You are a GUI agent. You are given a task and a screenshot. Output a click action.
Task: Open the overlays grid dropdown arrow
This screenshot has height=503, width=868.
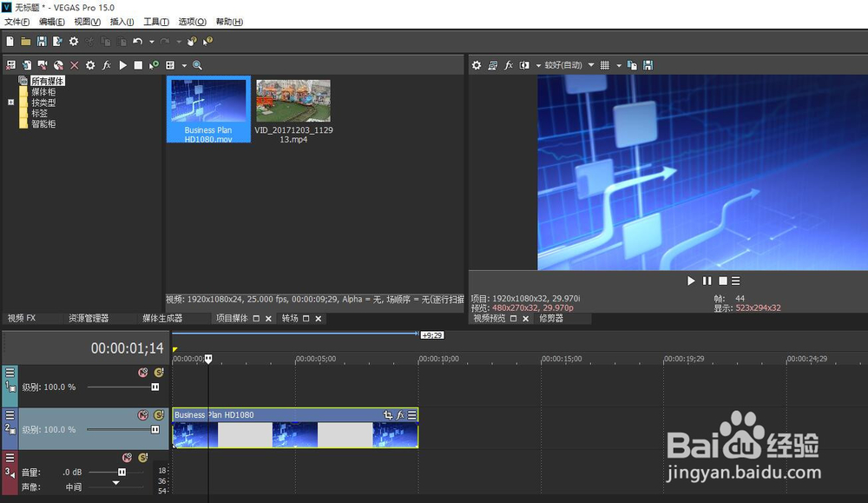pyautogui.click(x=619, y=65)
